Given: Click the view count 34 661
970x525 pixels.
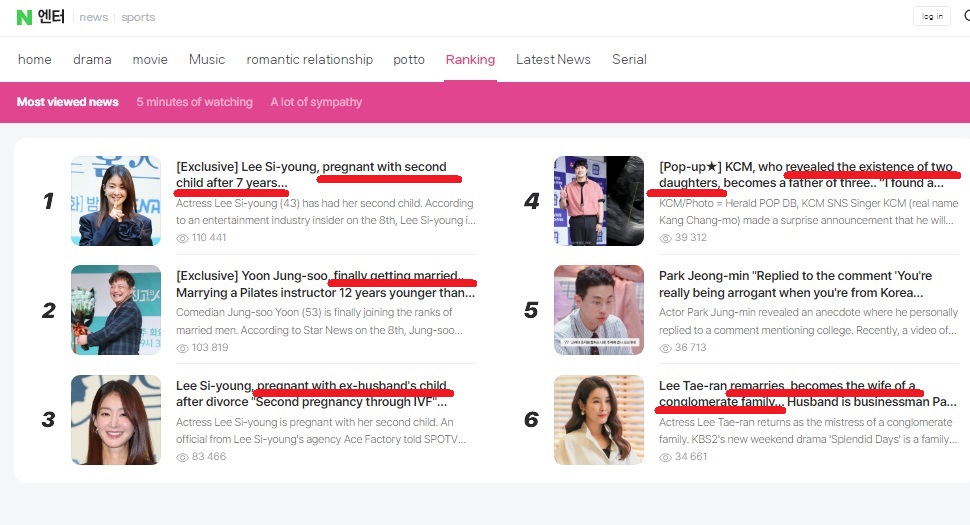Looking at the screenshot, I should click(x=690, y=457).
